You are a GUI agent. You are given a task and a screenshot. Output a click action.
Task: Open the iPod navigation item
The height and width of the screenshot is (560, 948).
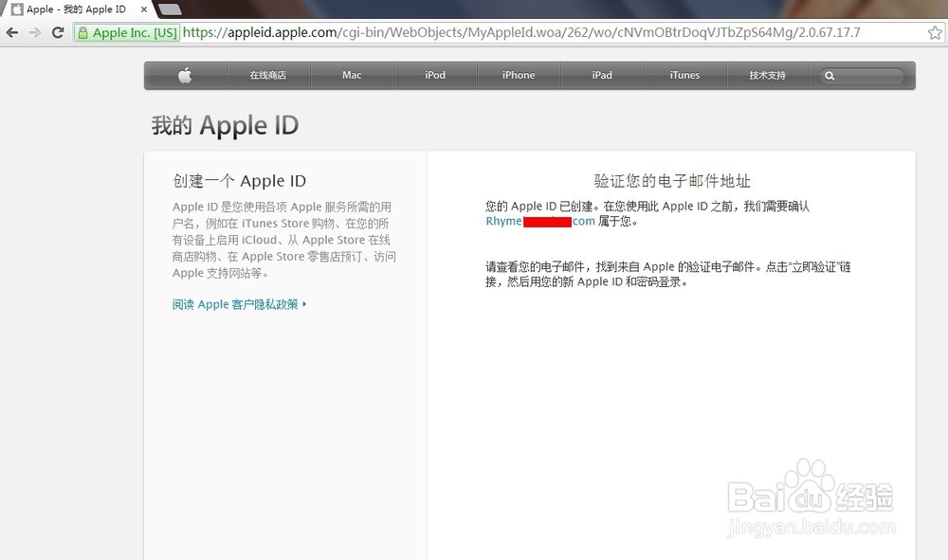(x=435, y=75)
